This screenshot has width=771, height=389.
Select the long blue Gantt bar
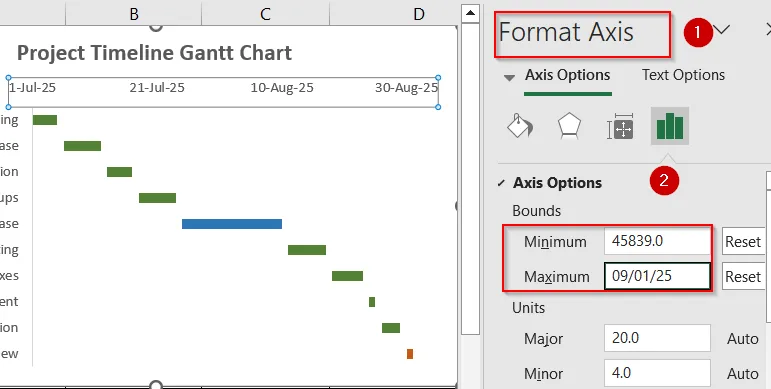pyautogui.click(x=232, y=224)
